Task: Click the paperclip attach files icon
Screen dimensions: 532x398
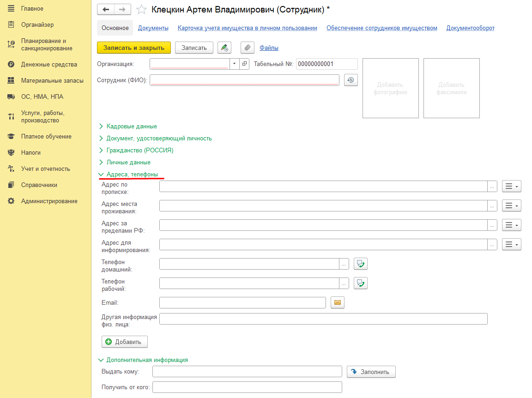Action: [248, 48]
